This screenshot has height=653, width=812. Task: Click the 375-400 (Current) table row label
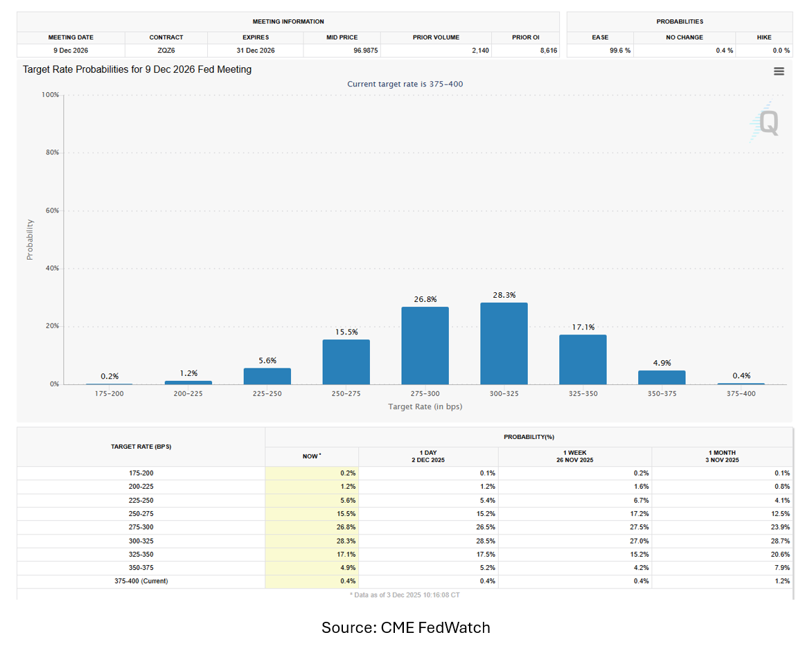pos(141,581)
